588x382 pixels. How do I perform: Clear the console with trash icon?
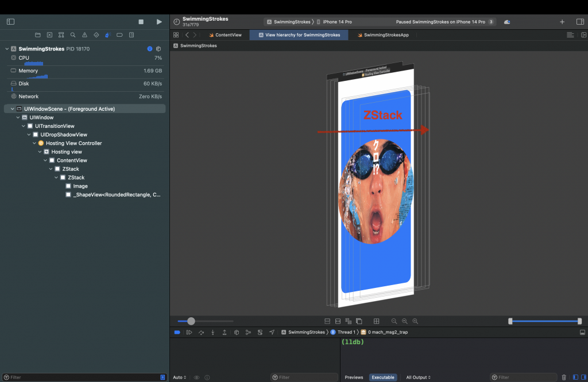(564, 377)
